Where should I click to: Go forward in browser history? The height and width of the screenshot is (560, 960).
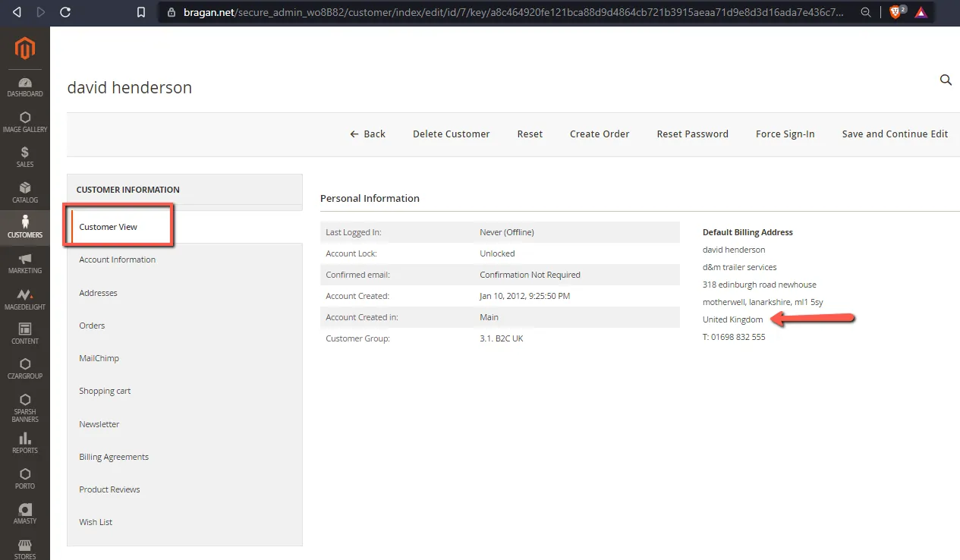[40, 12]
